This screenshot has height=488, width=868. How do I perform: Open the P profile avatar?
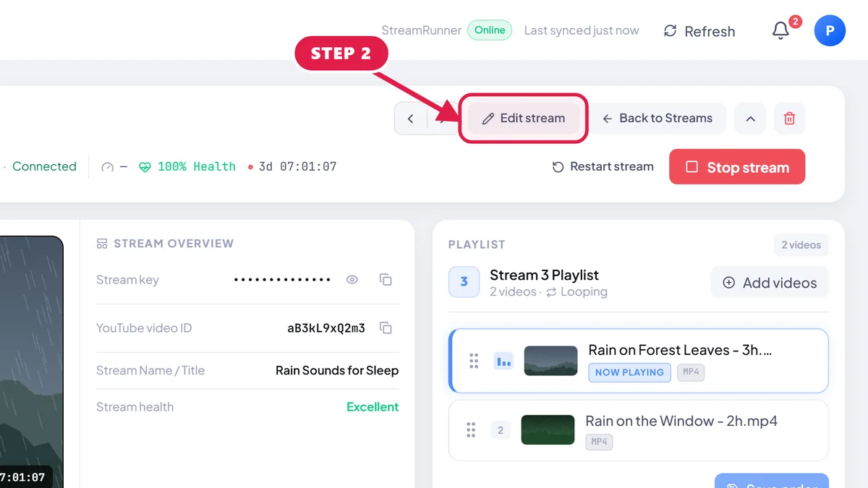[x=830, y=31]
